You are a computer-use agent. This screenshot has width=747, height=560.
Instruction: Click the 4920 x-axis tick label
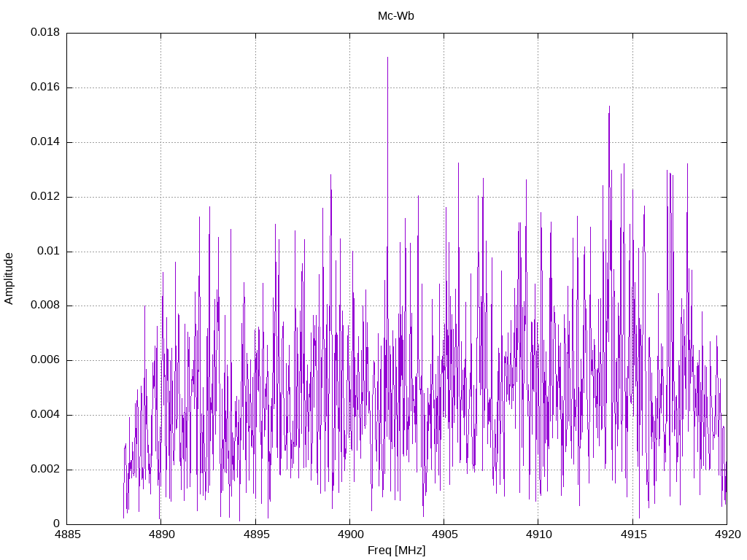727,534
